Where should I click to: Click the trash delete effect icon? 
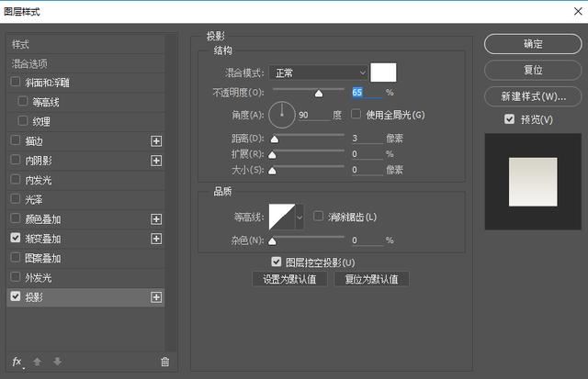[x=165, y=362]
